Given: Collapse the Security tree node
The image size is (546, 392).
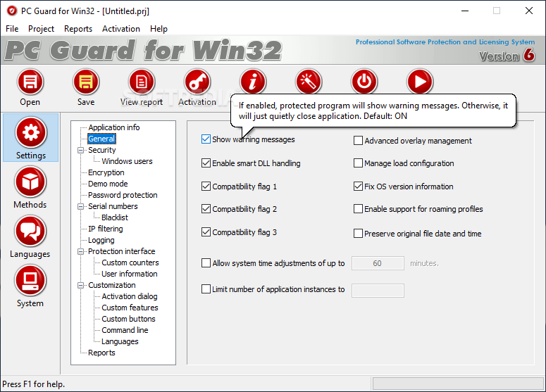Looking at the screenshot, I should (x=81, y=151).
